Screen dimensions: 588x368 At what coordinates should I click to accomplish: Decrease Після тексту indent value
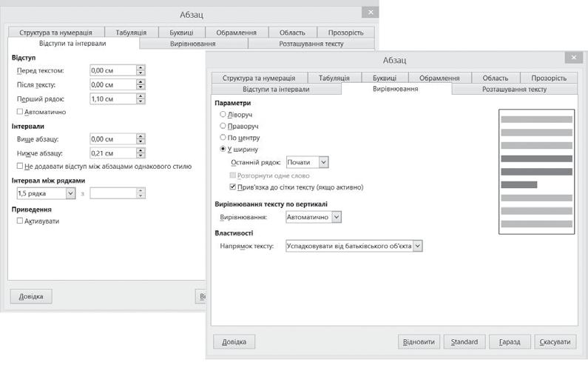point(141,87)
